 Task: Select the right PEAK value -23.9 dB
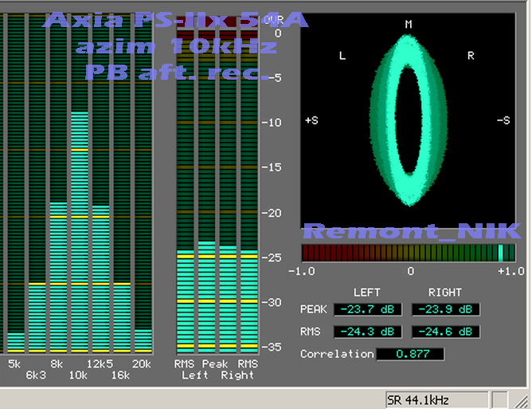(445, 309)
